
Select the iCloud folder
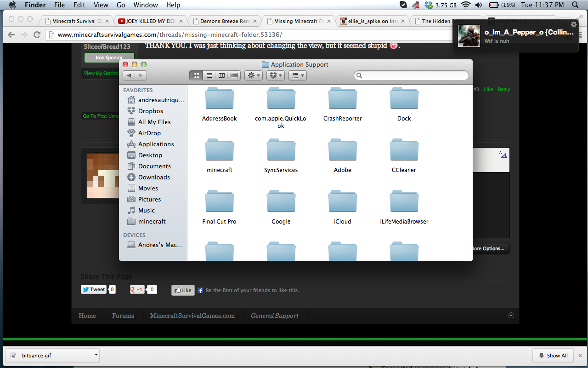343,201
